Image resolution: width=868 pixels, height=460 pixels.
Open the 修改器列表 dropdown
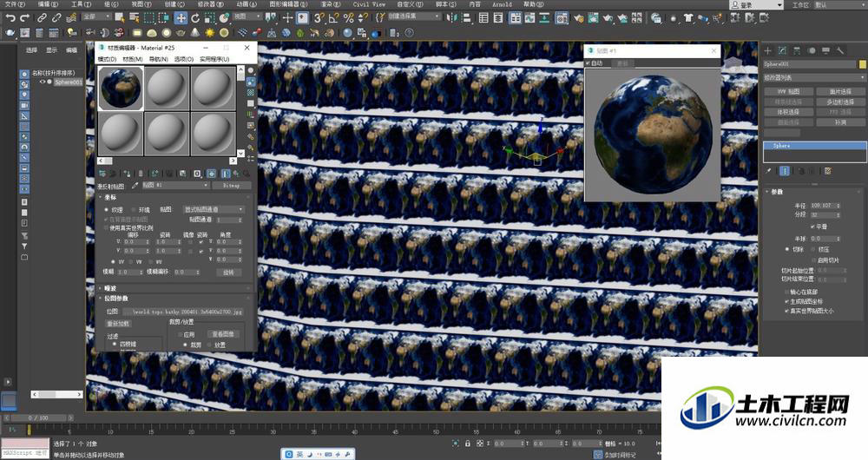click(x=814, y=77)
